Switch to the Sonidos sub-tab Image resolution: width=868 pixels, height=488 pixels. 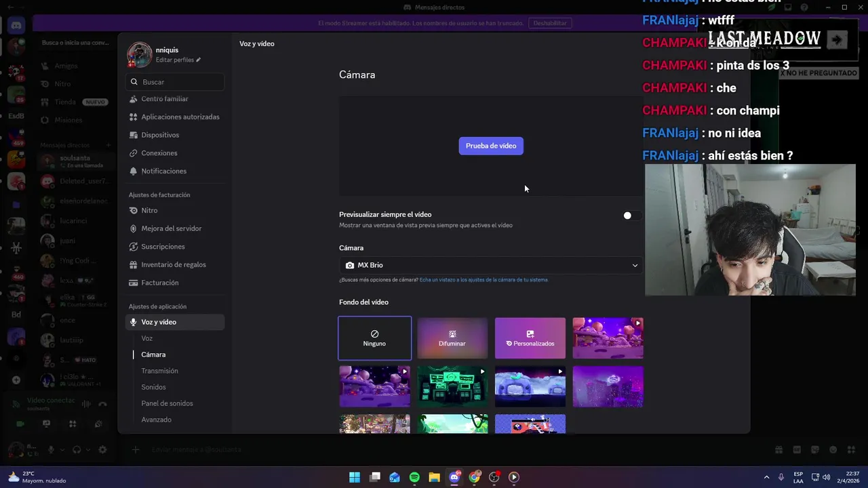(x=153, y=387)
